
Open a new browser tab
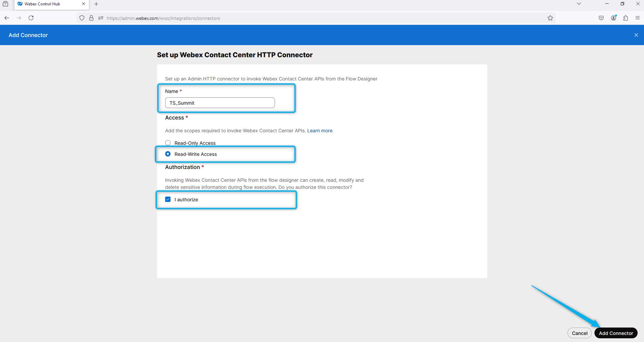[96, 4]
